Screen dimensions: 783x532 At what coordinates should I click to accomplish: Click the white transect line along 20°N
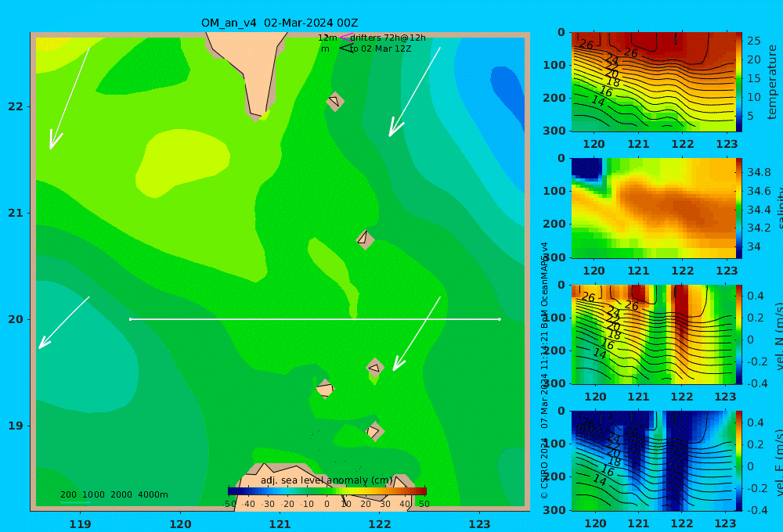(x=315, y=319)
